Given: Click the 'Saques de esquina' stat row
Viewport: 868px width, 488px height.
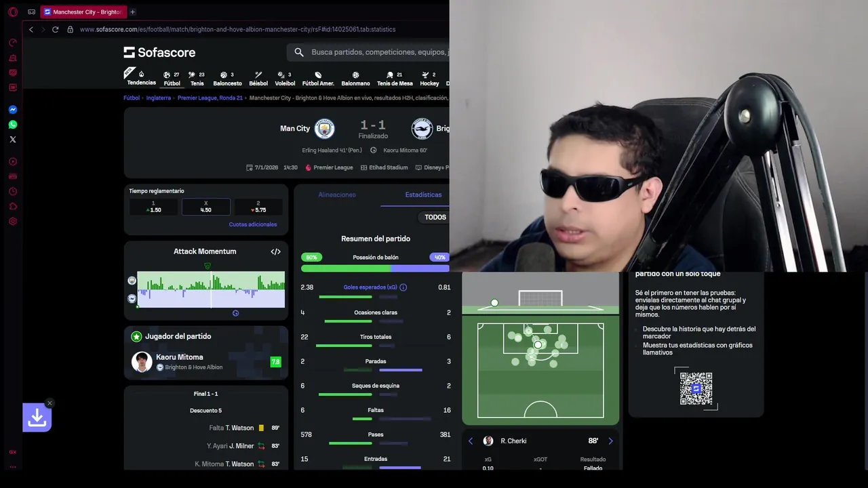Looking at the screenshot, I should [375, 389].
